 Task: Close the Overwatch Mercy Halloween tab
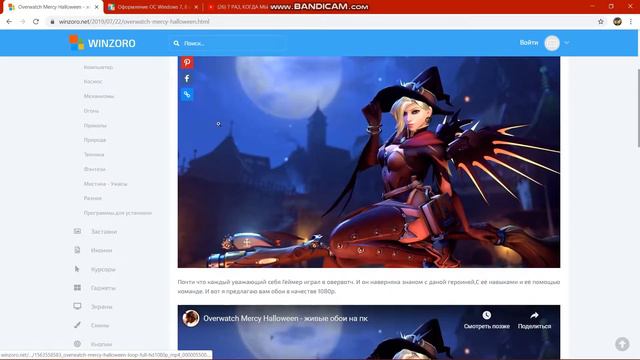(97, 7)
